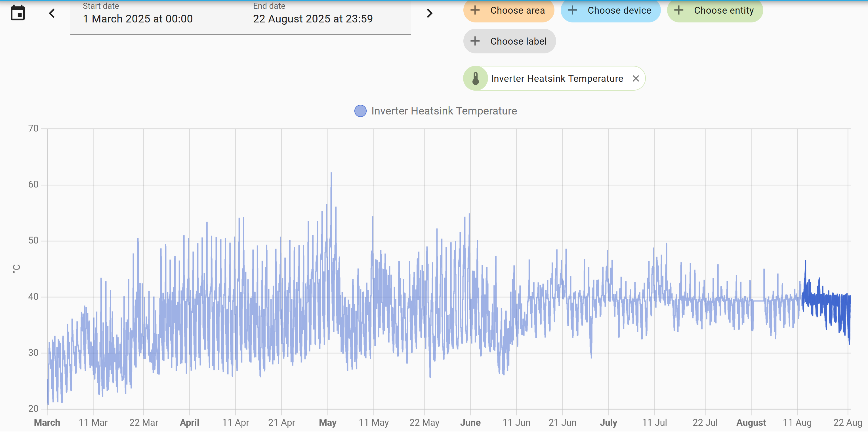Go to next date range arrow
This screenshot has width=868, height=436.
coord(429,13)
